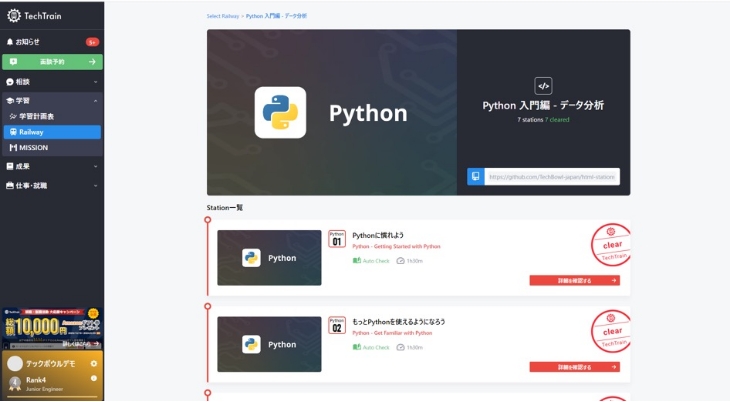This screenshot has height=402, width=730.
Task: Open station 02 Python thumbnail
Action: coord(269,344)
